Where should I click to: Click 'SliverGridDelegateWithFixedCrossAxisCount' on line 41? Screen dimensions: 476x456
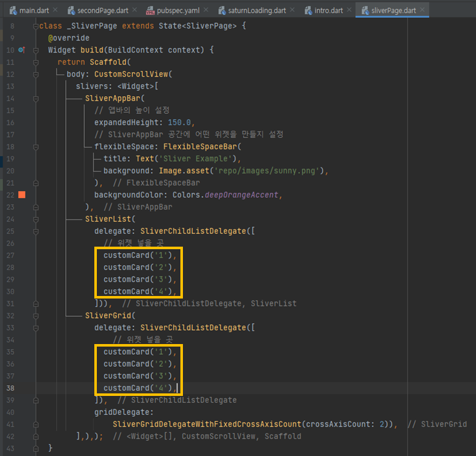[207, 424]
